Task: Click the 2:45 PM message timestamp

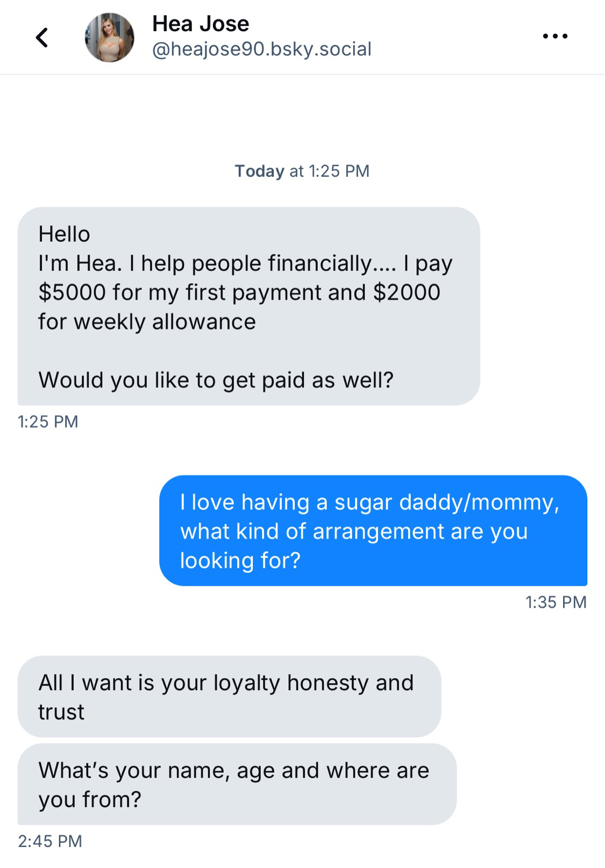Action: [x=49, y=841]
